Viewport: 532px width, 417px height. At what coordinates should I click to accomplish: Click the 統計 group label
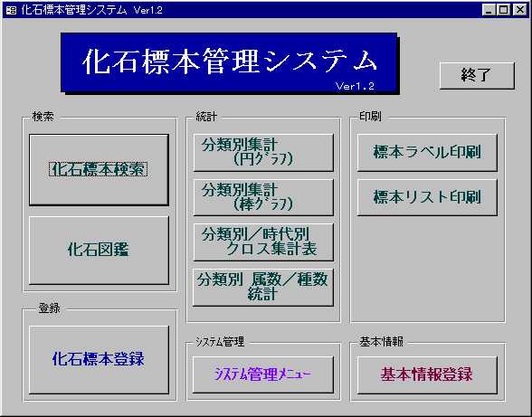click(x=206, y=117)
